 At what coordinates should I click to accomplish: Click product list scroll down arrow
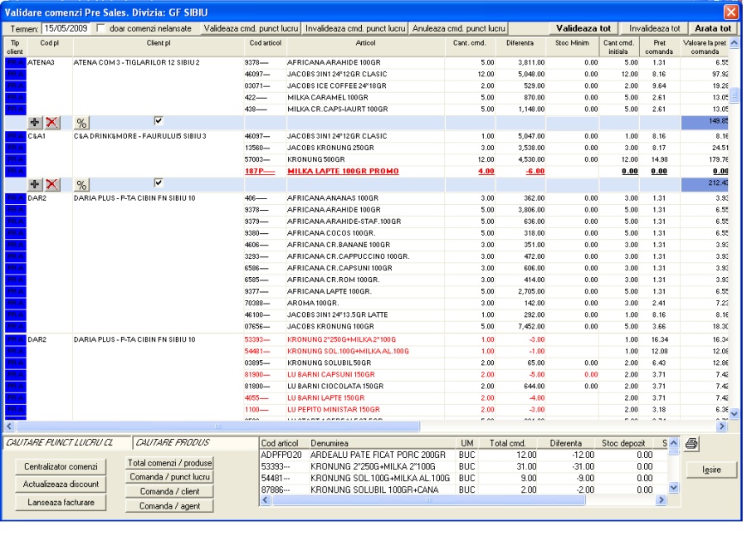tap(674, 487)
